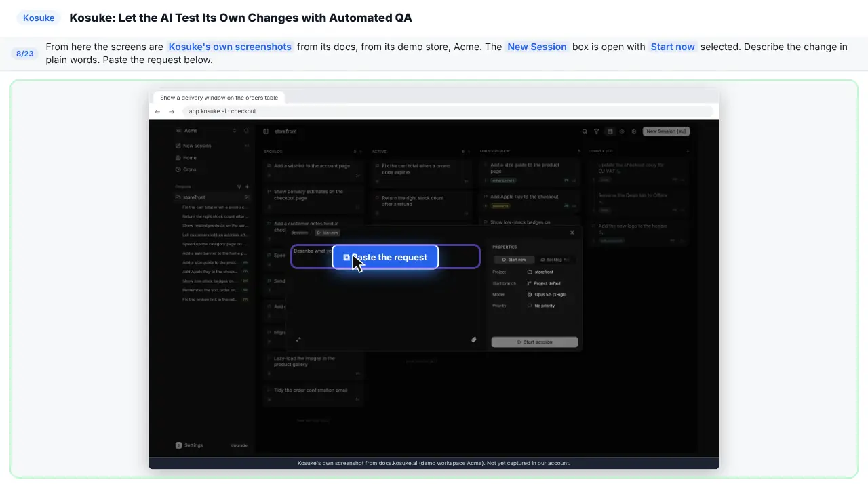Click the Kosuke badge in the page header
This screenshot has height=488, width=868.
click(x=39, y=18)
